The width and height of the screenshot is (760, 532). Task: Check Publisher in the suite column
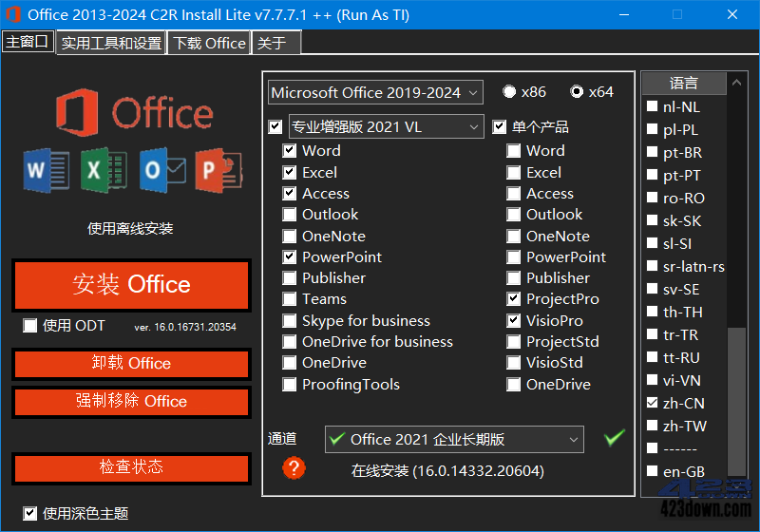pos(290,278)
